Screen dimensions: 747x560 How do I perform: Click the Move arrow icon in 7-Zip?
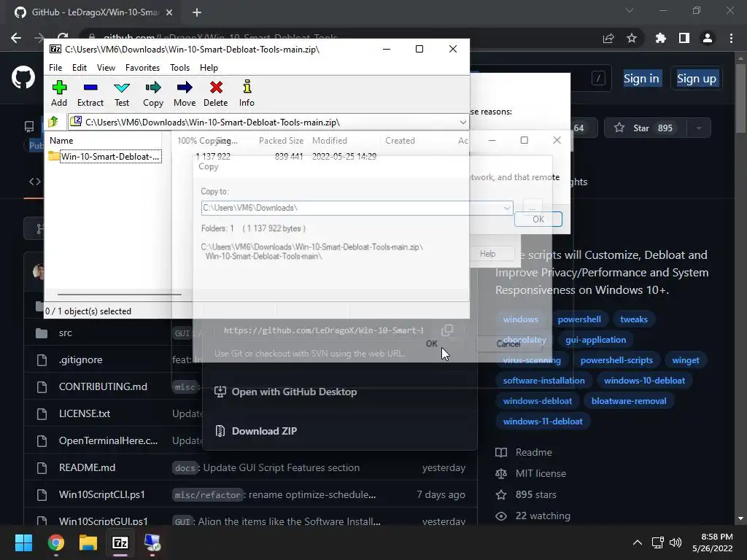(185, 93)
